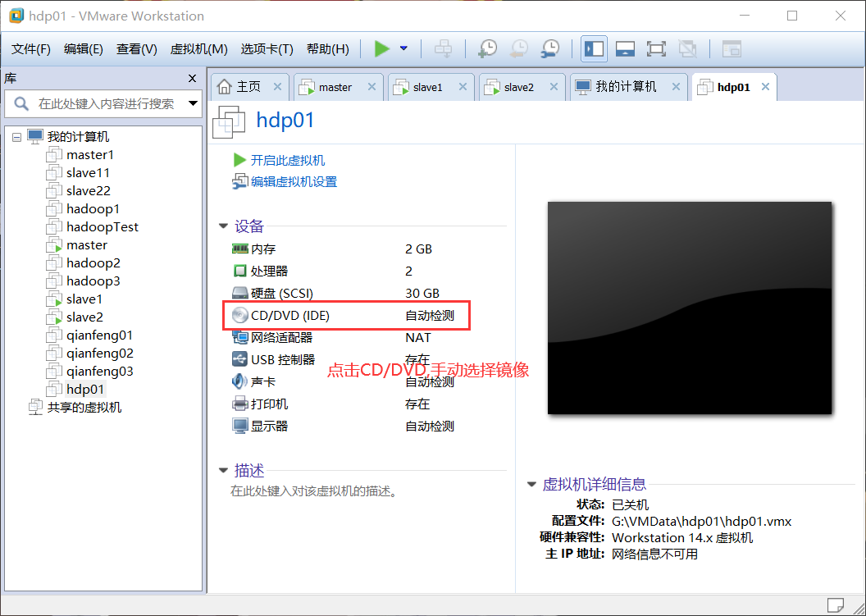Click the send Ctrl+Alt+Del toolbar icon
866x616 pixels.
coord(443,48)
